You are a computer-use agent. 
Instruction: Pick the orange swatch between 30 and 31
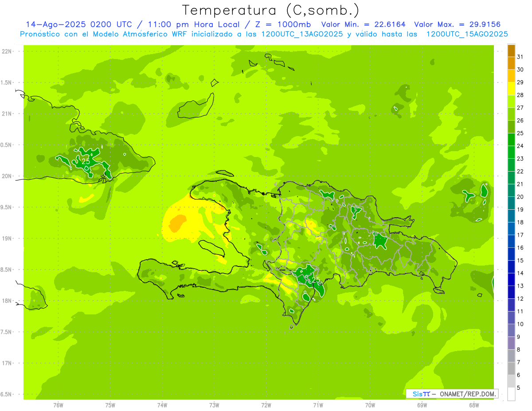(x=511, y=63)
